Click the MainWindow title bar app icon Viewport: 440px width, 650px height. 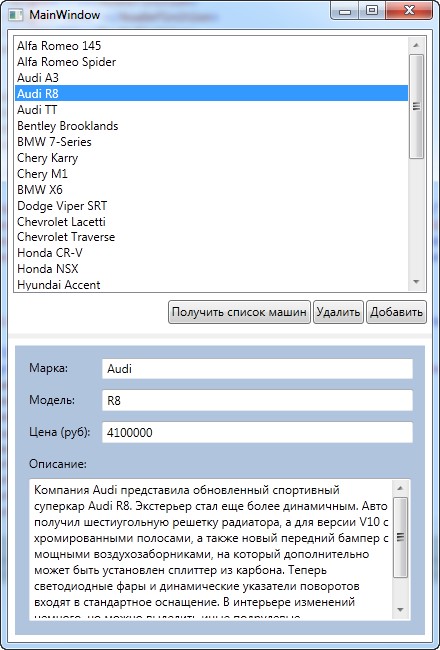tap(16, 15)
